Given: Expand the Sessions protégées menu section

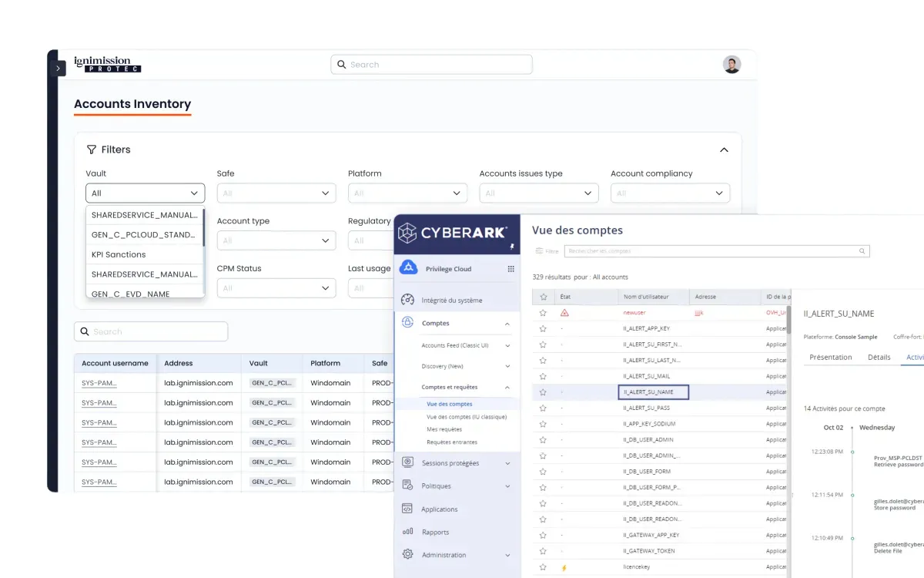Looking at the screenshot, I should [x=507, y=463].
